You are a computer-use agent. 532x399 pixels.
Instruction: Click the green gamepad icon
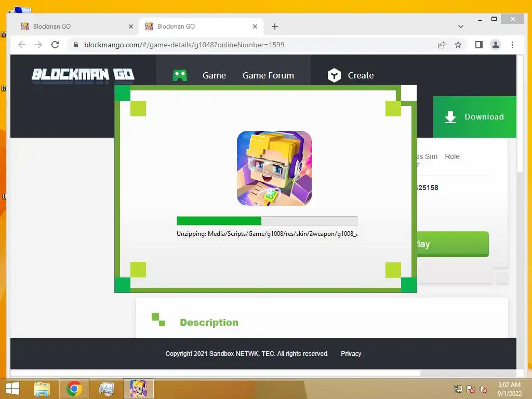click(x=180, y=75)
